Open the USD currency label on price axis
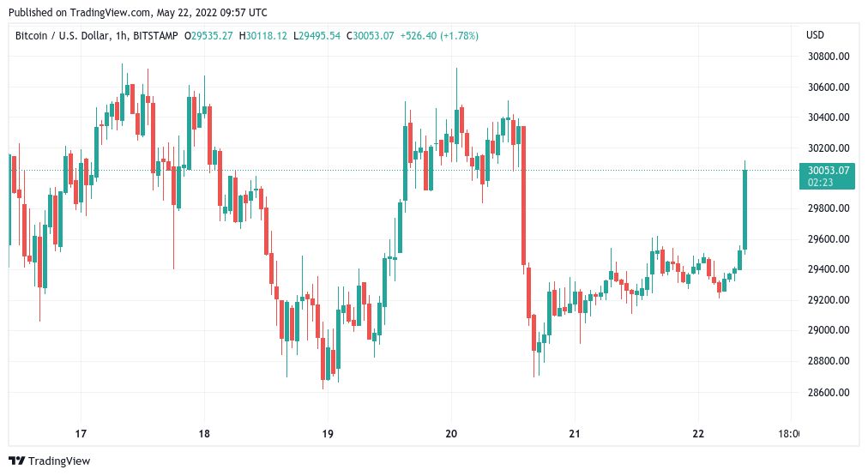 (815, 36)
